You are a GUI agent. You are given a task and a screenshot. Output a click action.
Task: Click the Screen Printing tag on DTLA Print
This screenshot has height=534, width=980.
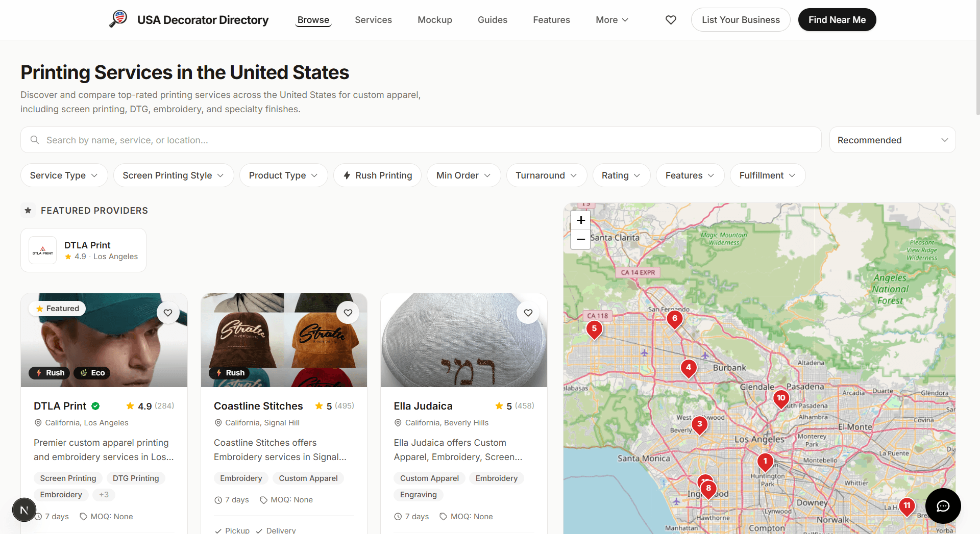click(68, 478)
